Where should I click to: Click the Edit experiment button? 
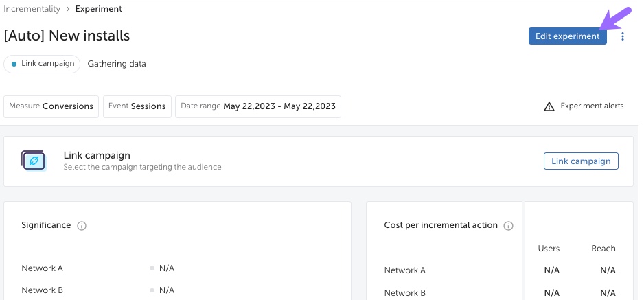[568, 36]
